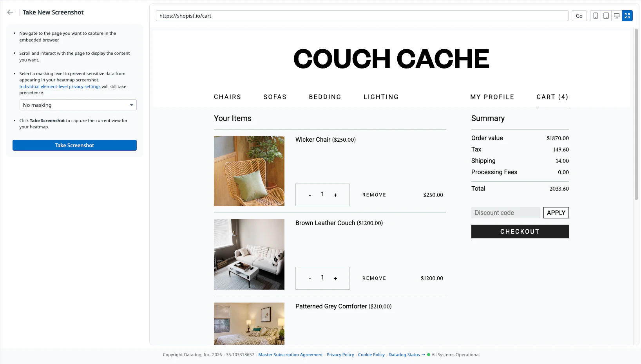Open the Cart (4) tab

[x=552, y=97]
